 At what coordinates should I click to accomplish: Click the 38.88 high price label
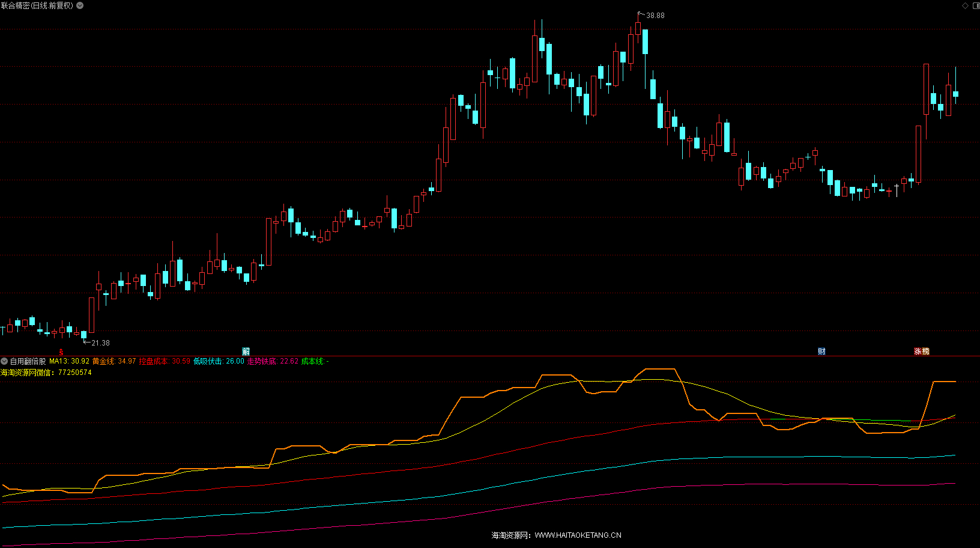point(655,16)
